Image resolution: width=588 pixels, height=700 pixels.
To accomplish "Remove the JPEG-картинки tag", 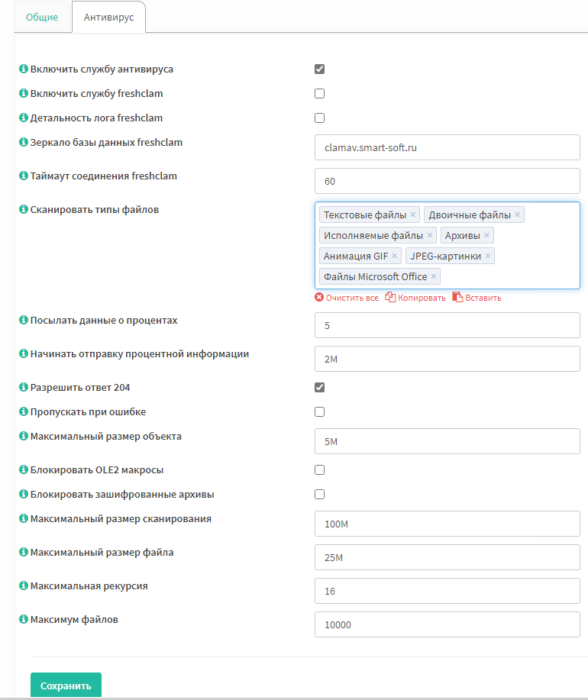I will pyautogui.click(x=488, y=256).
